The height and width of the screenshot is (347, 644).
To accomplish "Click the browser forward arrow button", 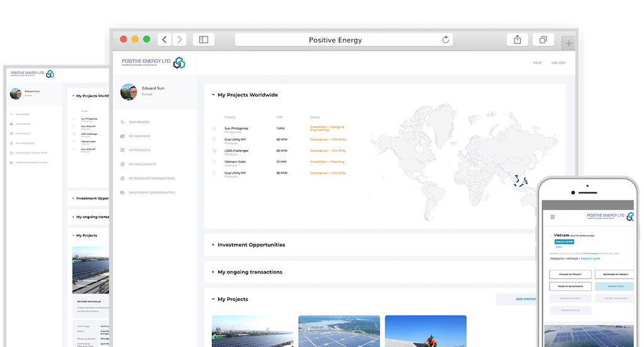I will tap(180, 40).
